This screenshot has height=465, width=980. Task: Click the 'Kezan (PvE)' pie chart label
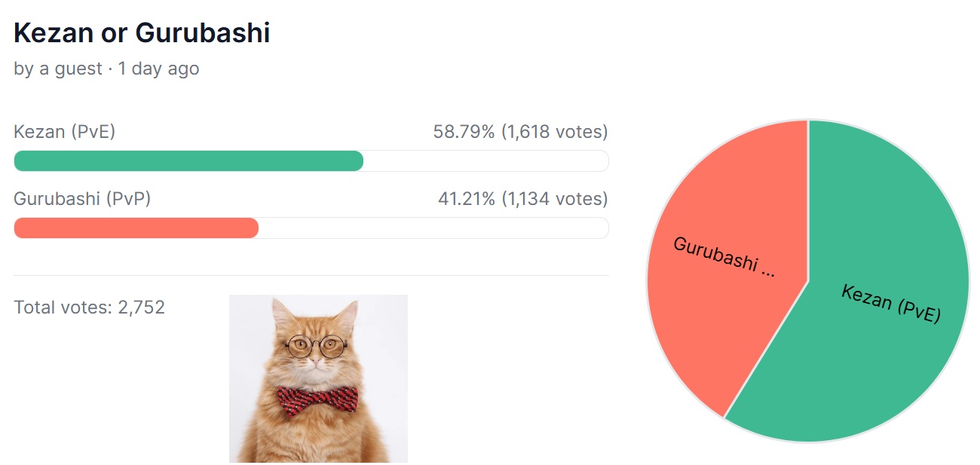(x=891, y=304)
